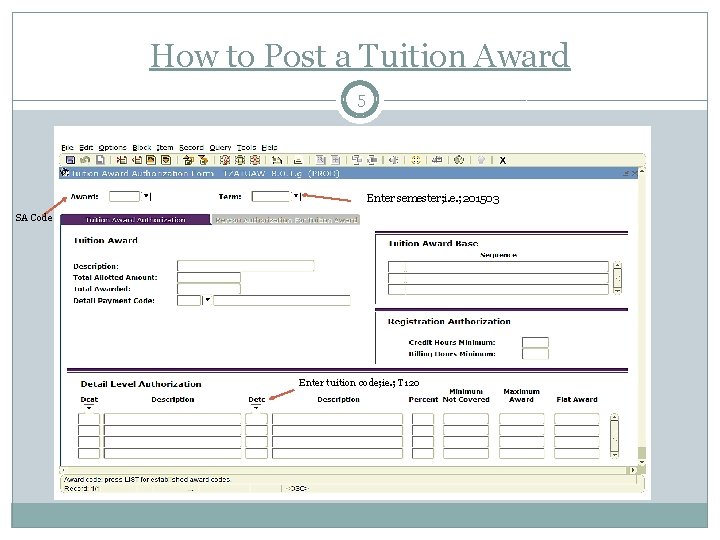Click the Dcat column lookup arrow
Image resolution: width=720 pixels, height=540 pixels.
point(89,408)
